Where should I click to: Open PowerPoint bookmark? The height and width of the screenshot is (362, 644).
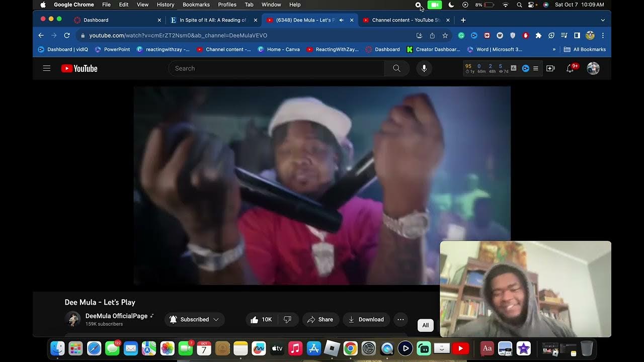(113, 49)
